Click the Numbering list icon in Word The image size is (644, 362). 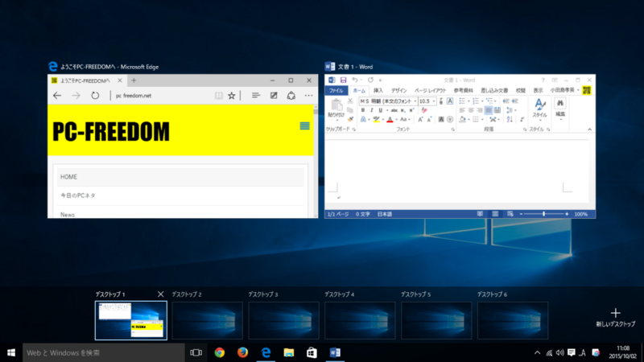pos(476,101)
